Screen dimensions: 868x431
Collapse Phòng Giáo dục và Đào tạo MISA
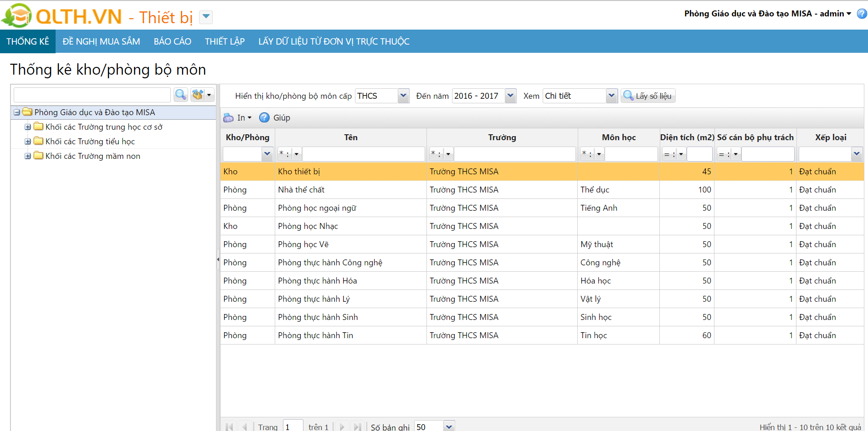17,112
